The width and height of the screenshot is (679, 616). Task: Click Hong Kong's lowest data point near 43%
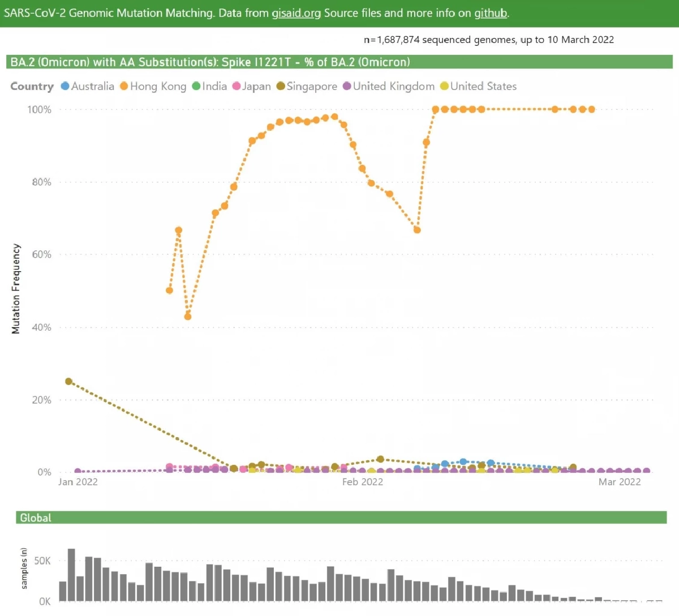click(188, 316)
